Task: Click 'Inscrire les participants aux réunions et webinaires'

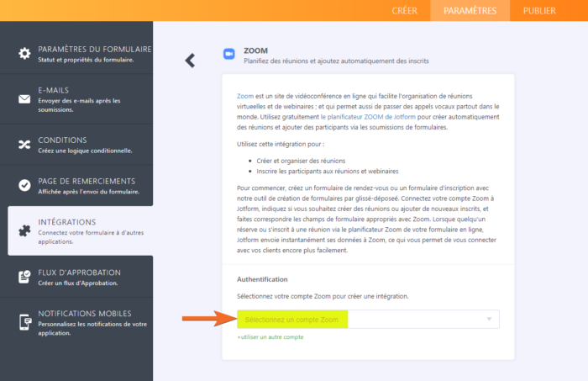Action: (x=328, y=172)
